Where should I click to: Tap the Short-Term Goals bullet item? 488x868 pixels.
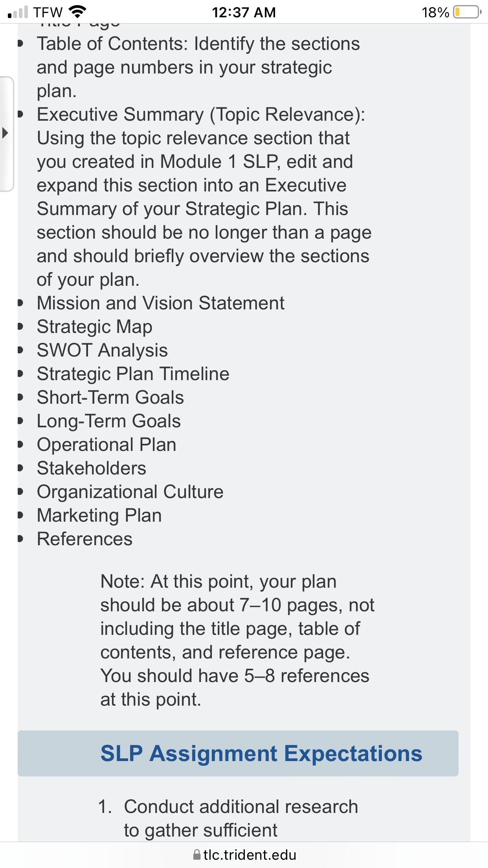click(x=110, y=397)
